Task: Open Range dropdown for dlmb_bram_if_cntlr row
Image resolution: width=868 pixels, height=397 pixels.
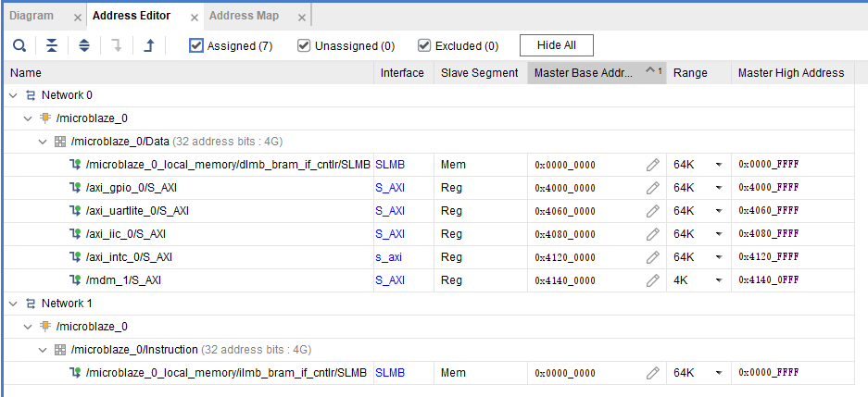Action: [x=719, y=165]
